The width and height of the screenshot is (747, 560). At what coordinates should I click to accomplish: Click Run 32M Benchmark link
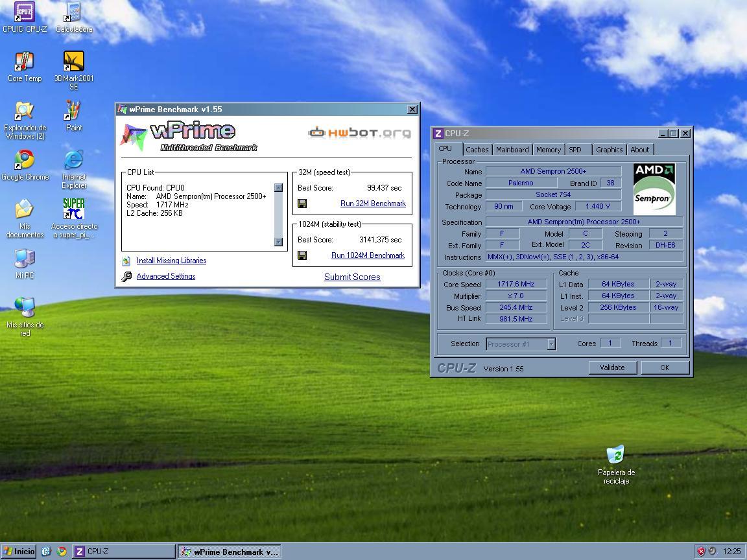(x=373, y=204)
